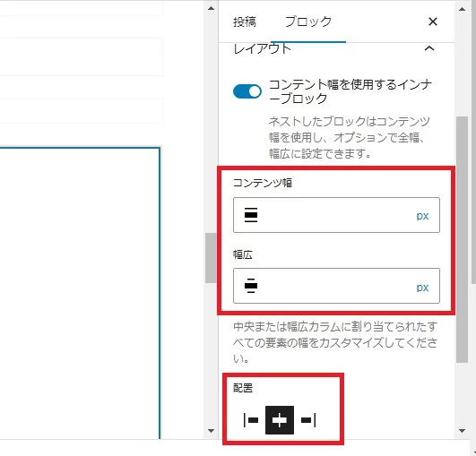Click the 中央または幅広カラム help text

335,342
